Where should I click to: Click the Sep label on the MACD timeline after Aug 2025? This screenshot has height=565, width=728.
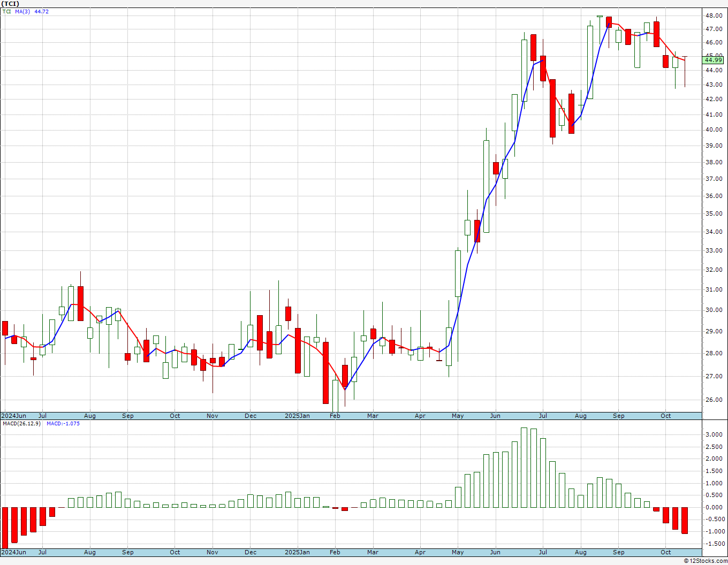coord(619,552)
